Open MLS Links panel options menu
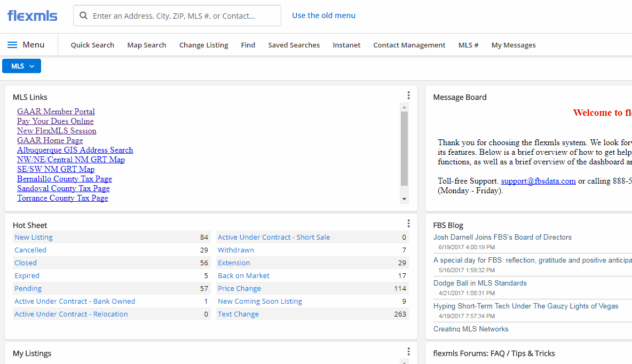Viewport: 632px width, 364px height. 408,95
